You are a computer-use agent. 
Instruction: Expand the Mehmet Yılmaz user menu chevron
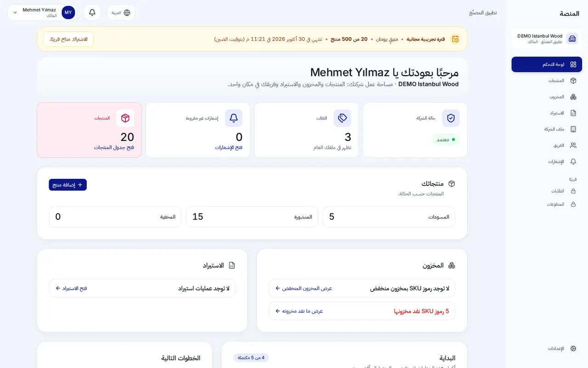point(15,13)
